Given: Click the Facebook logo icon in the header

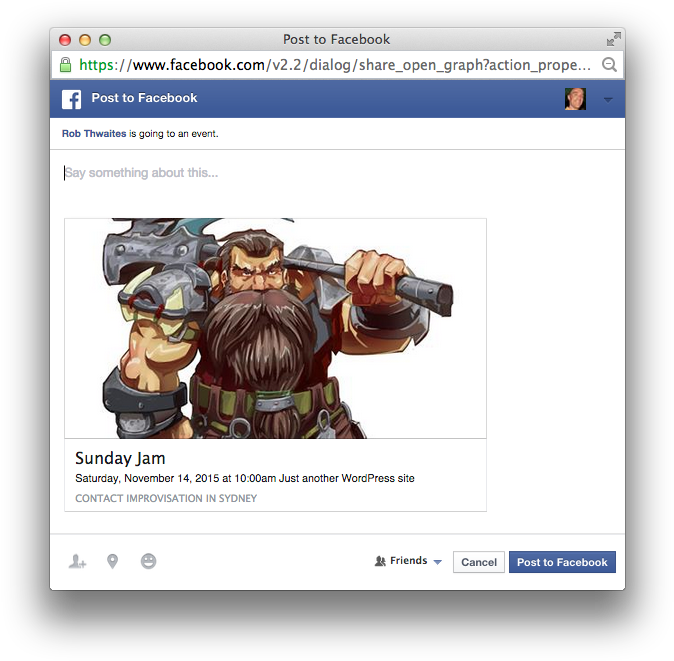Looking at the screenshot, I should (x=71, y=99).
